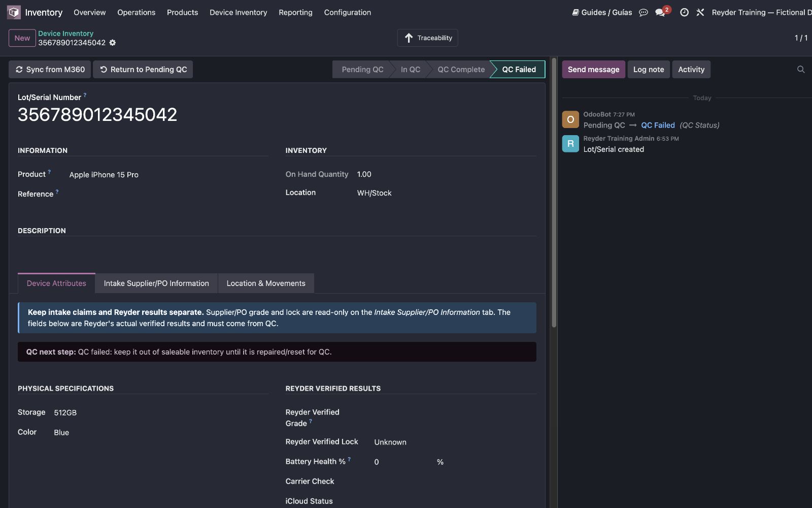Click the Log note button
The width and height of the screenshot is (812, 508).
(649, 70)
